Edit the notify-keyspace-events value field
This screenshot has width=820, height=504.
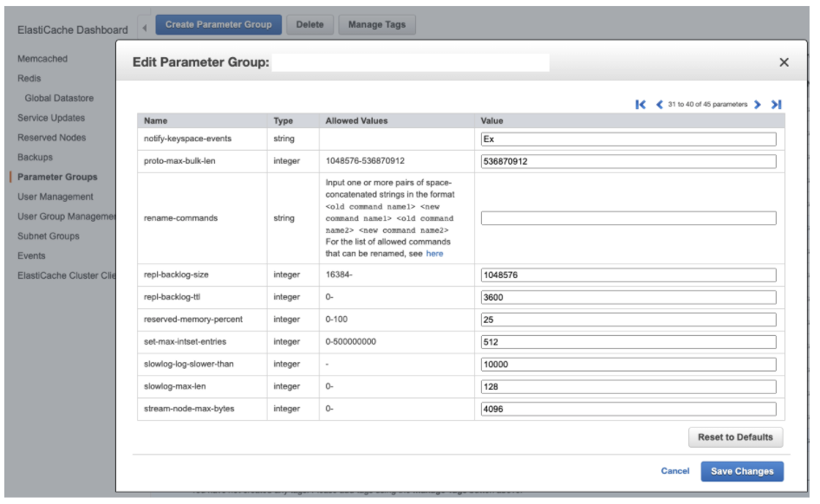tap(628, 139)
